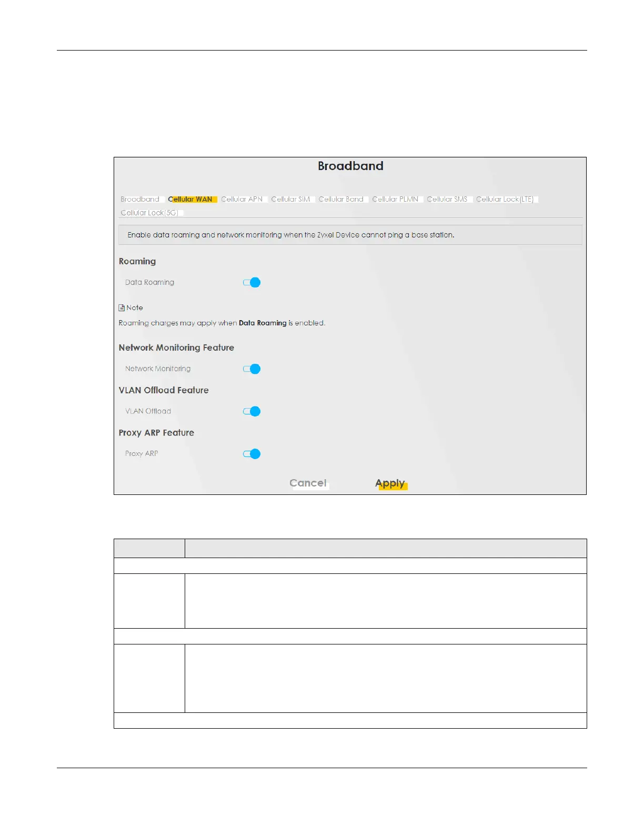Click the Roaming section heading
The height and width of the screenshot is (834, 644).
pos(137,262)
